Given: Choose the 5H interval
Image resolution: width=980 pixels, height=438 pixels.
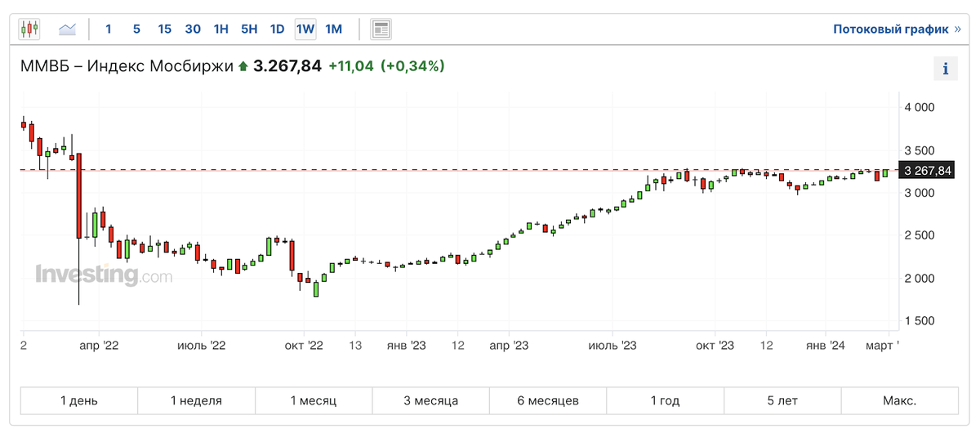Looking at the screenshot, I should point(249,29).
